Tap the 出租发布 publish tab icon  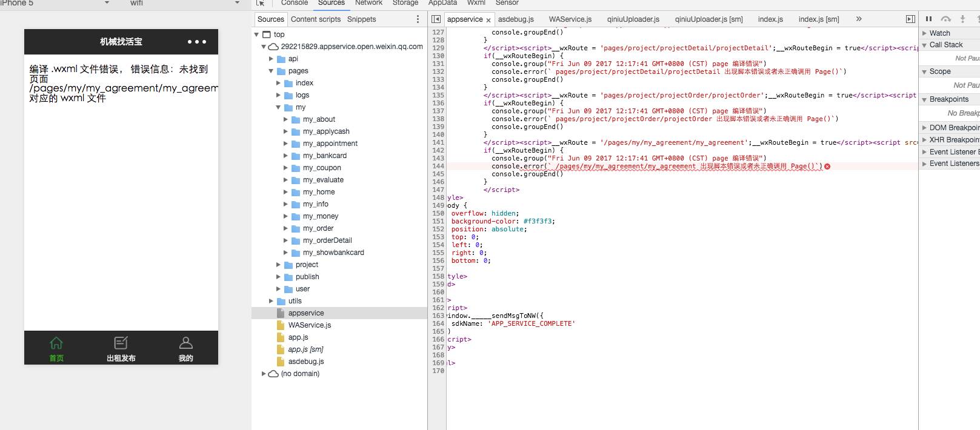tap(121, 343)
